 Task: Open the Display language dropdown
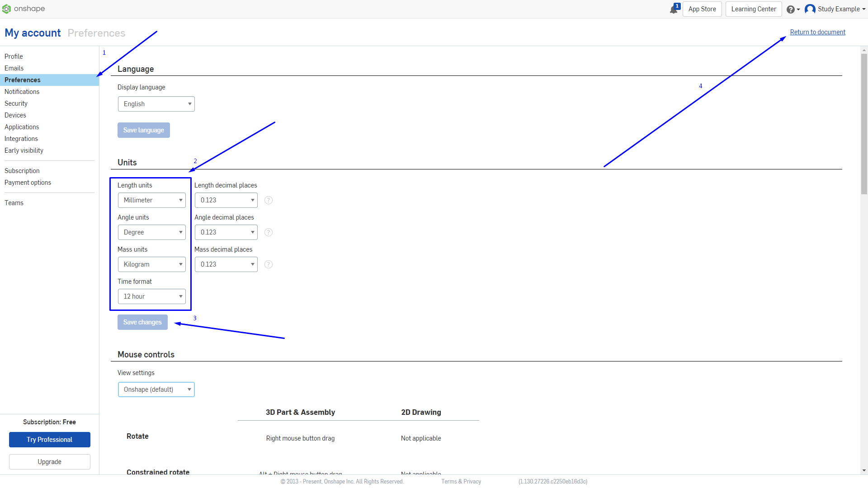(x=156, y=104)
